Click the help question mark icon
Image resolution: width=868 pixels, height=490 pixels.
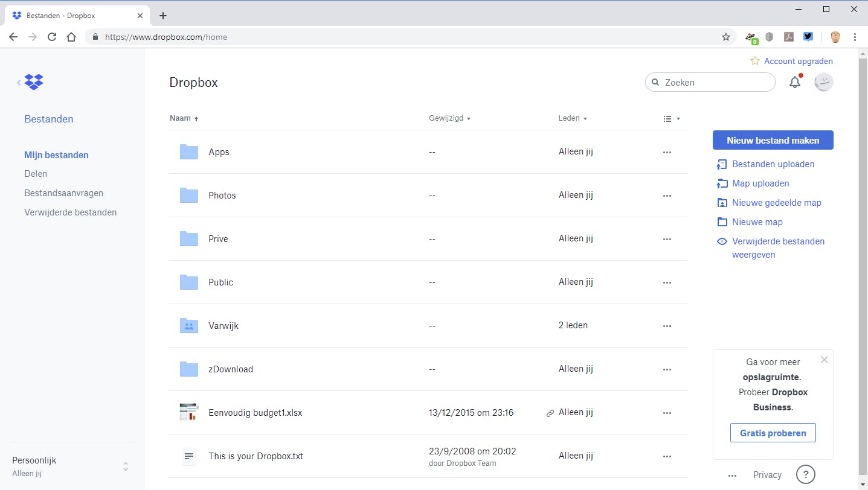coord(805,475)
